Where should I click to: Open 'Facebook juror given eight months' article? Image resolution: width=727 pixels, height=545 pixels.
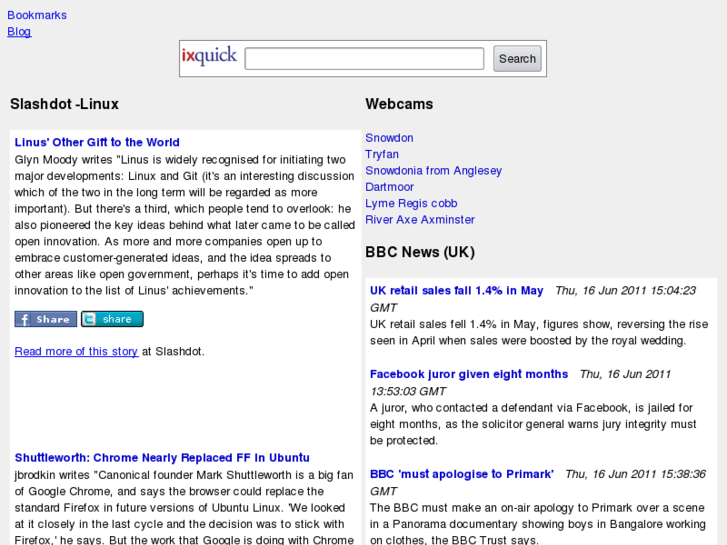469,374
